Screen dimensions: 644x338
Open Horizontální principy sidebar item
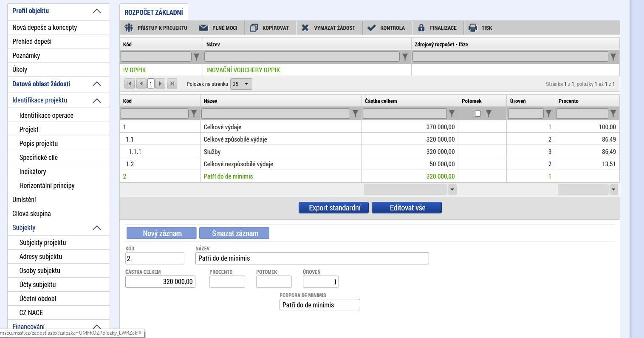click(x=47, y=185)
